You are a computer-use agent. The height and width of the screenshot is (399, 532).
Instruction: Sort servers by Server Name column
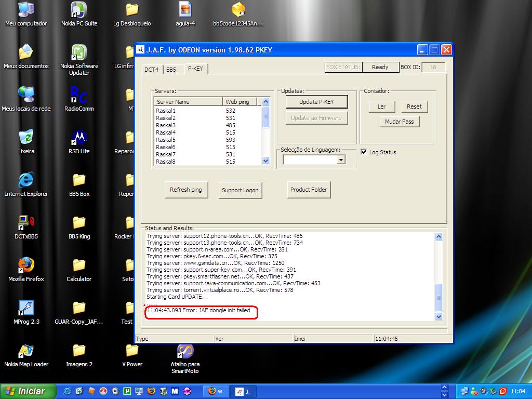[188, 101]
